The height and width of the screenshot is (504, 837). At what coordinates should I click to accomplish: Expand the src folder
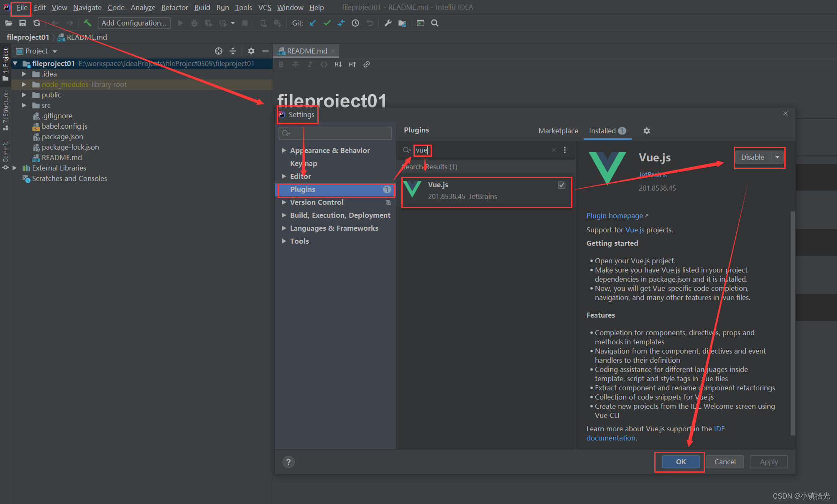[24, 105]
